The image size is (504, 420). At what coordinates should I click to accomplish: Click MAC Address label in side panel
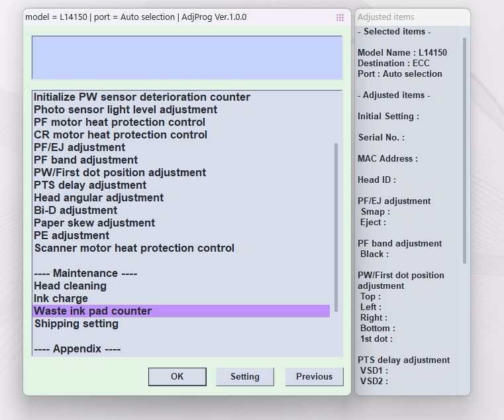click(387, 158)
